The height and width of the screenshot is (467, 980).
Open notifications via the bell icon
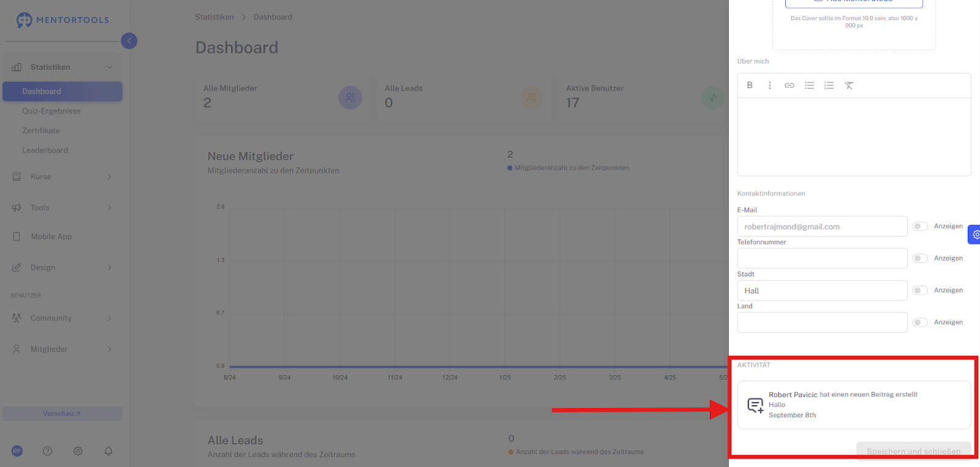pos(108,451)
